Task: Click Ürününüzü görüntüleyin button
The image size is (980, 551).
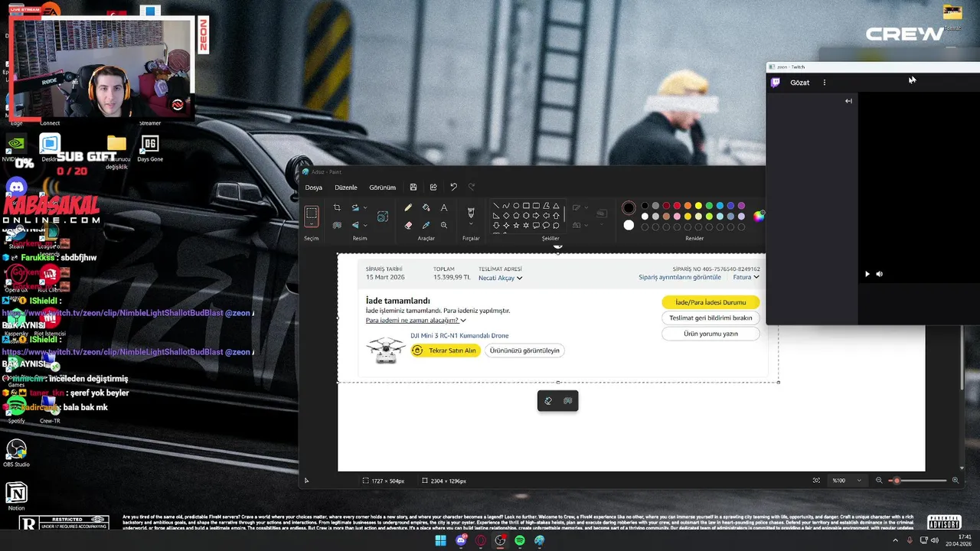Action: tap(524, 350)
